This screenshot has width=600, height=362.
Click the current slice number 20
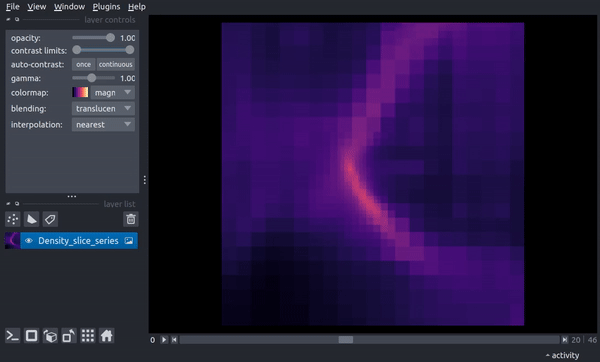pos(576,340)
